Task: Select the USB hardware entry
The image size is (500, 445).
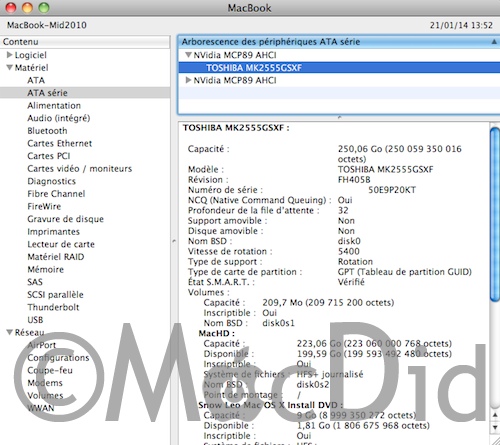Action: pyautogui.click(x=35, y=320)
